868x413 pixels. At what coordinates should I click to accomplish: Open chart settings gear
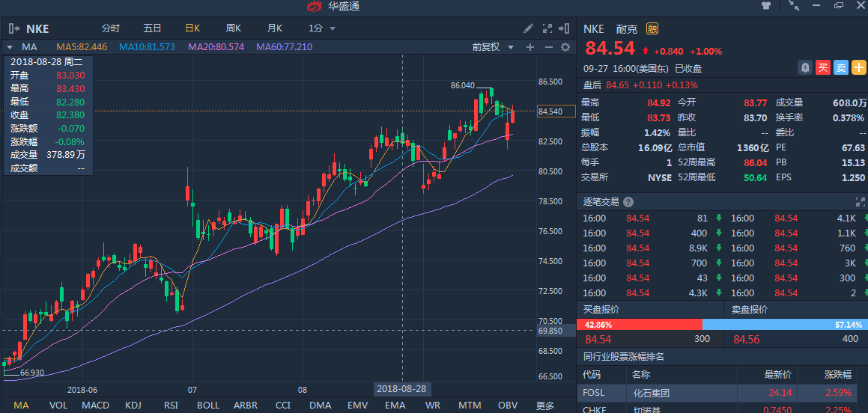click(565, 47)
